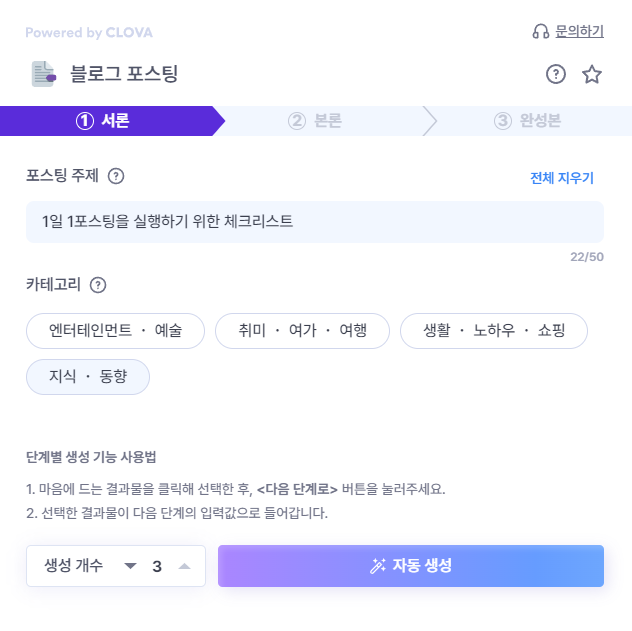Start generation with 자동 생성 button

411,566
